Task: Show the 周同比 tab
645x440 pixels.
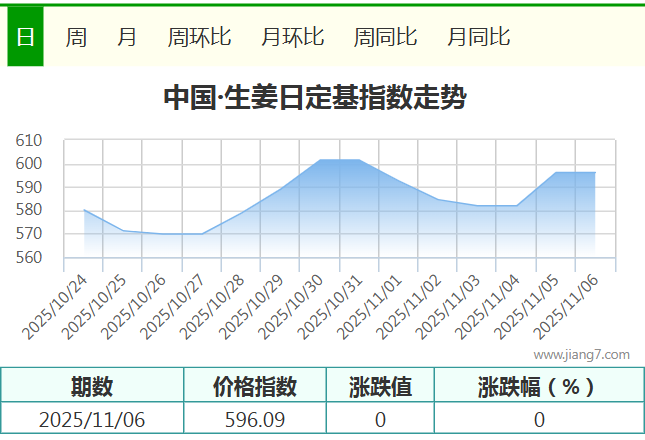Action: point(385,37)
